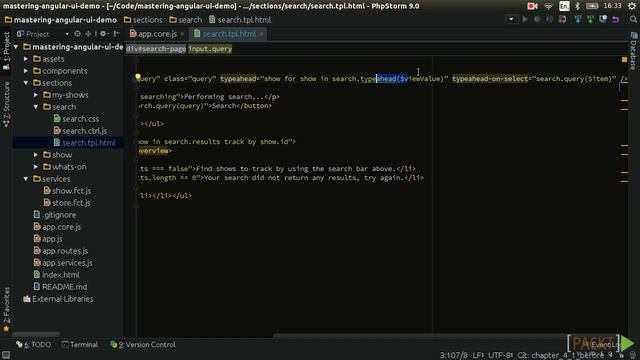Click the VCS commit changes icon

pyautogui.click(x=590, y=19)
